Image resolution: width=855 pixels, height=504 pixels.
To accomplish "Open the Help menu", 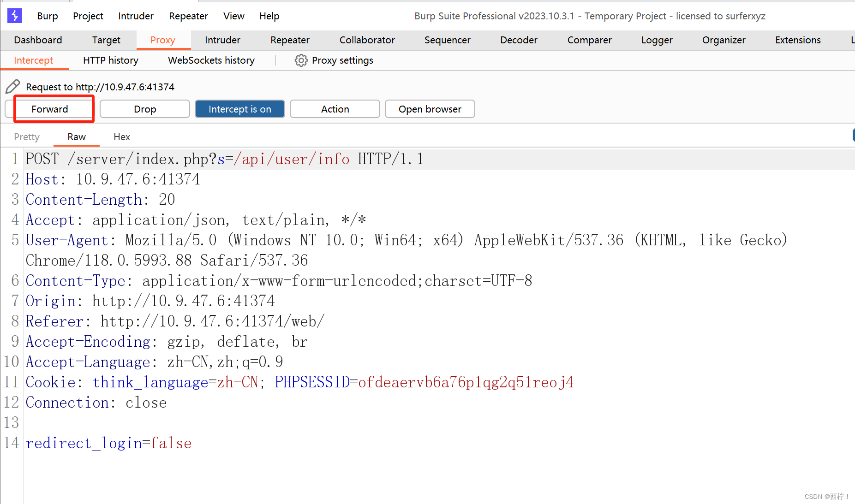I will point(269,16).
